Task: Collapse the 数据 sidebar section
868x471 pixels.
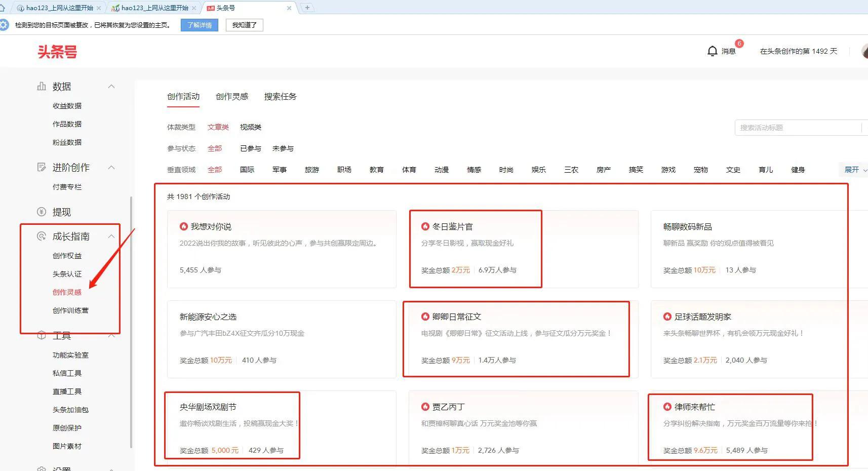Action: [x=111, y=86]
